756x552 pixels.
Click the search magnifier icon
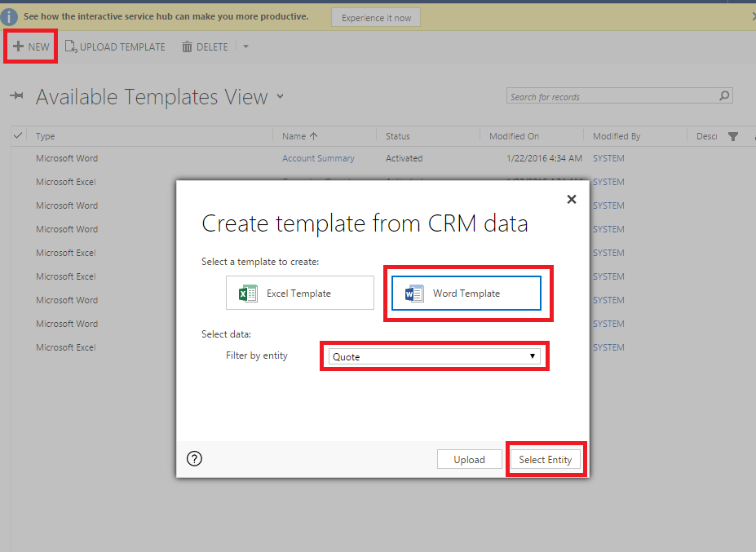[x=723, y=95]
